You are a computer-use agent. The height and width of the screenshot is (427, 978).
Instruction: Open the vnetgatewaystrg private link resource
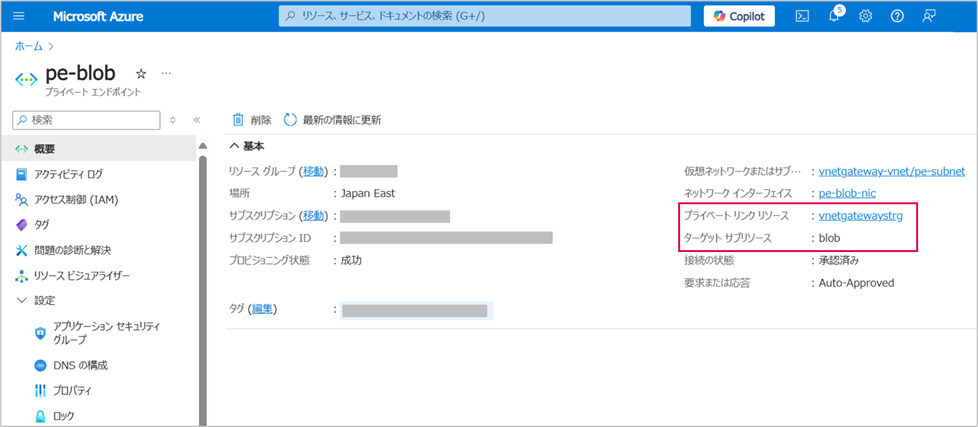pos(861,216)
